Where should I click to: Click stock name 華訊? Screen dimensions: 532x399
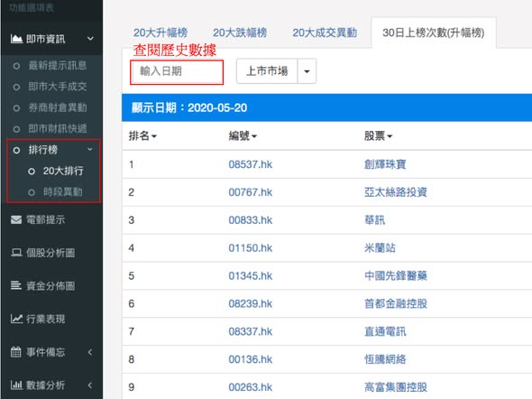tap(374, 220)
